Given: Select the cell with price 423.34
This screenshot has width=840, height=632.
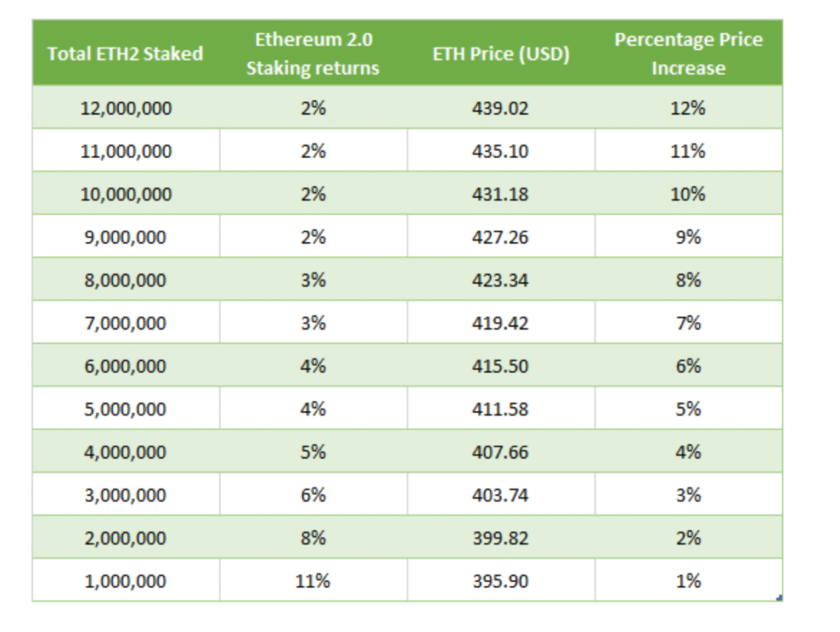Looking at the screenshot, I should [x=500, y=279].
